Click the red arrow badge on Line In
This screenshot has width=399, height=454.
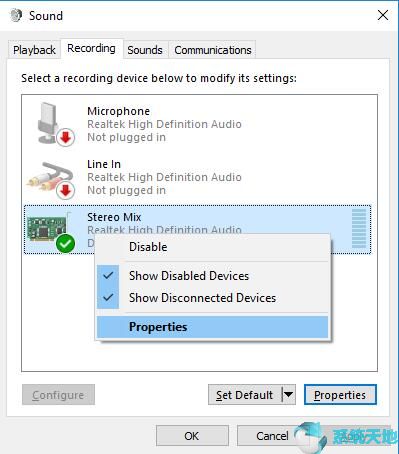click(65, 190)
